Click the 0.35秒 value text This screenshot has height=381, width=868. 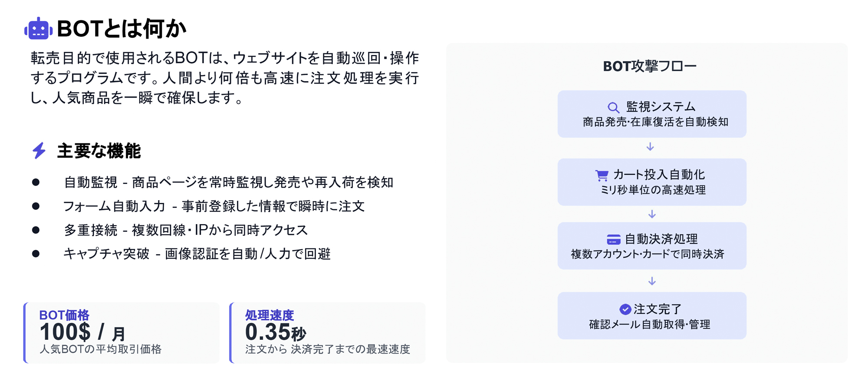[275, 332]
